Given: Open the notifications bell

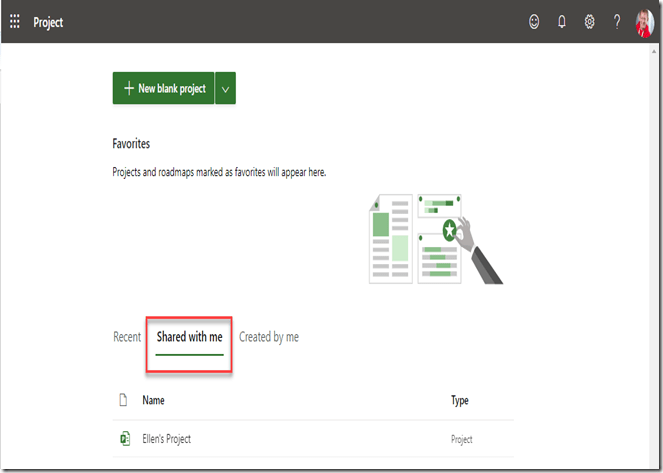Looking at the screenshot, I should pos(561,22).
